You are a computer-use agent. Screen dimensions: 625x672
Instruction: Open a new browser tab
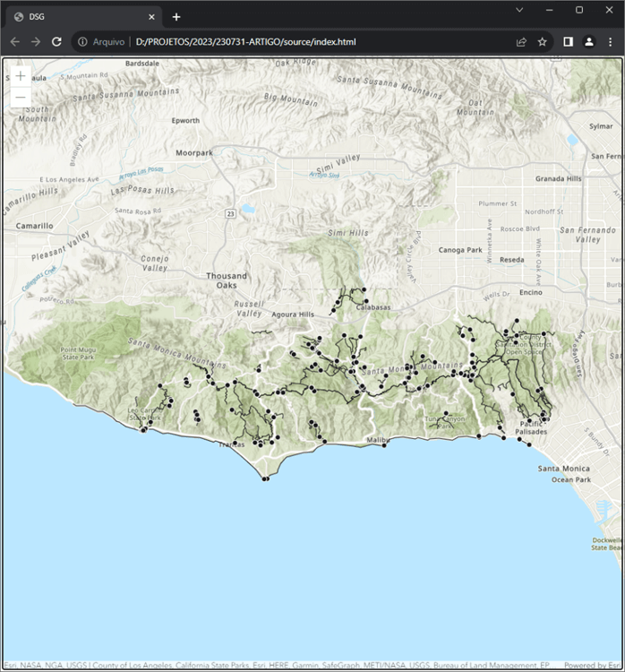[x=176, y=16]
